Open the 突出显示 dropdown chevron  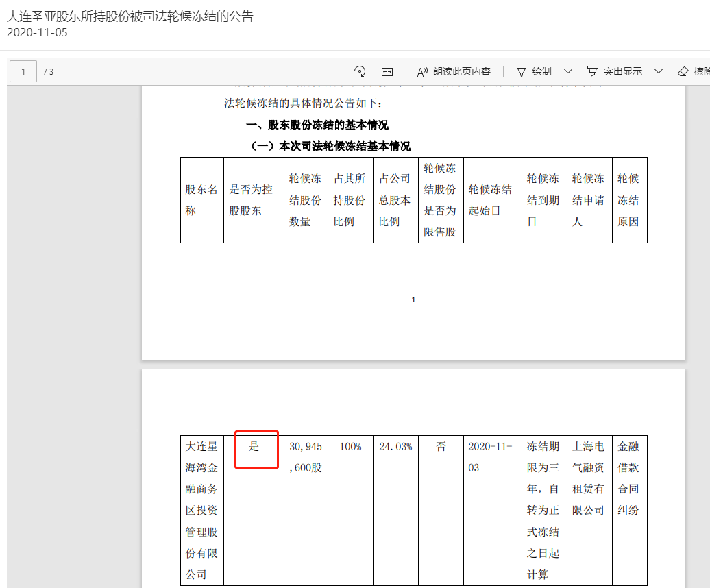point(659,71)
